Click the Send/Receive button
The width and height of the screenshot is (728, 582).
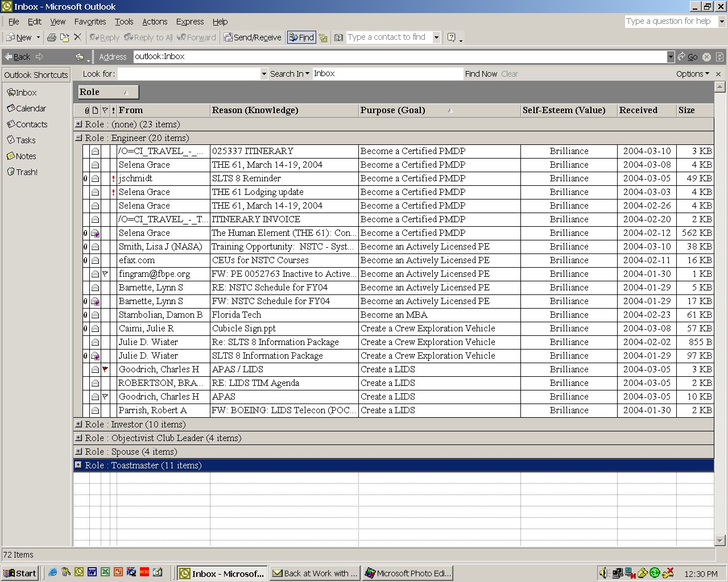(x=253, y=38)
